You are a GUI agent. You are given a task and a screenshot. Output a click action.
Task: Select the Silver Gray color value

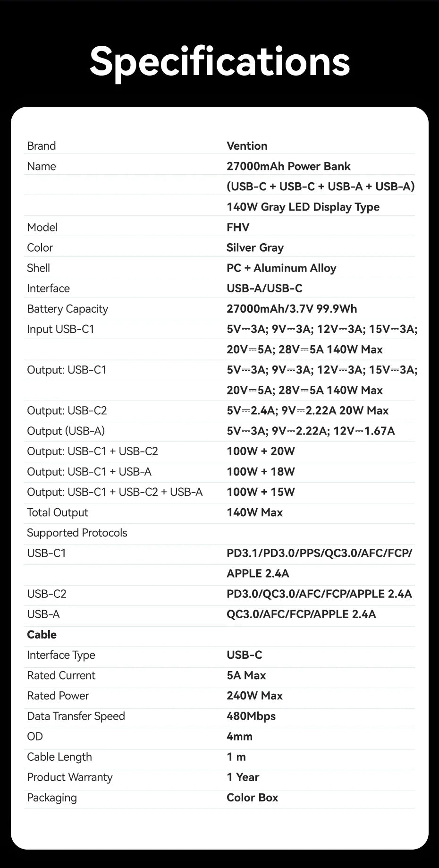pos(255,247)
